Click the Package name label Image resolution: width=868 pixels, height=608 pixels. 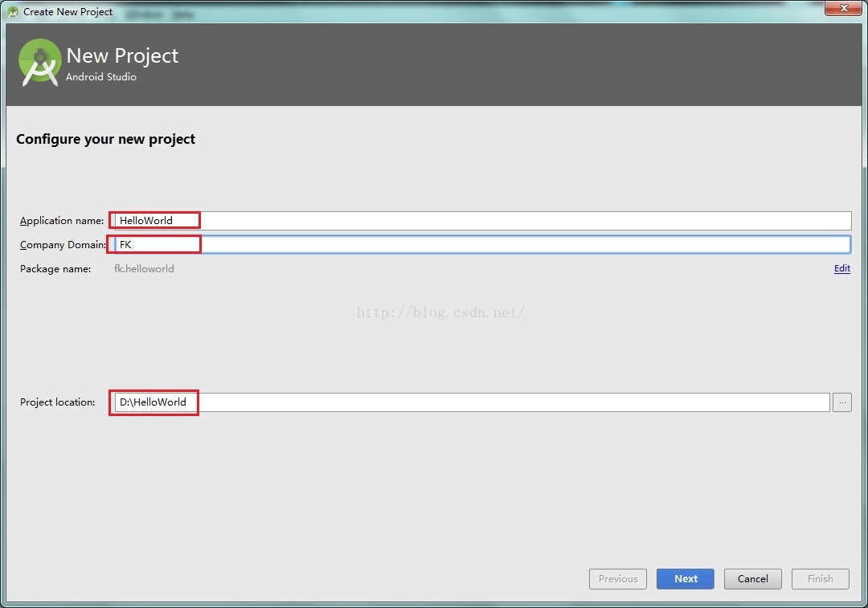click(55, 269)
